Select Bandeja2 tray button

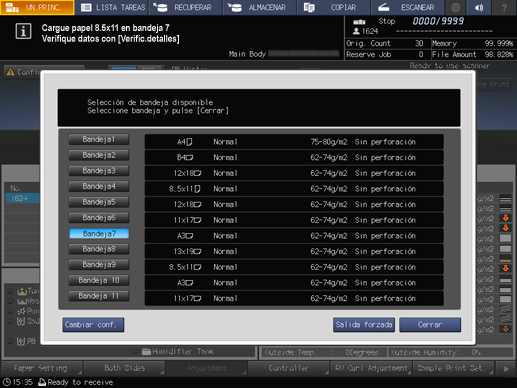pos(99,155)
